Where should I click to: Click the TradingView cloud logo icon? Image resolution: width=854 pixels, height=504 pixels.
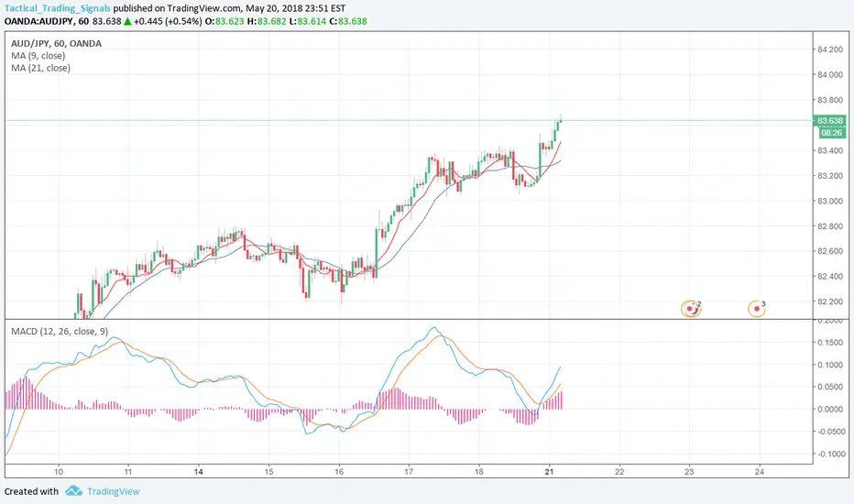(x=73, y=491)
